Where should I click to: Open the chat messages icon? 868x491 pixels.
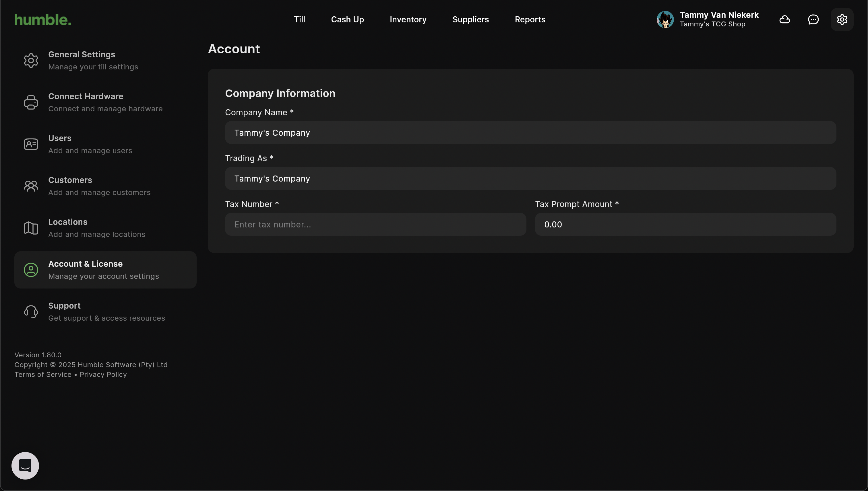(813, 20)
